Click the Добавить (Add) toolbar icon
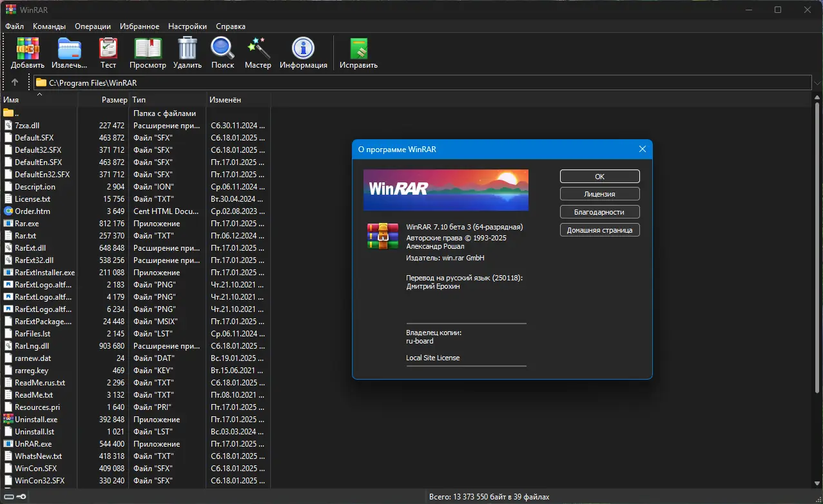This screenshot has width=823, height=504. pyautogui.click(x=28, y=53)
